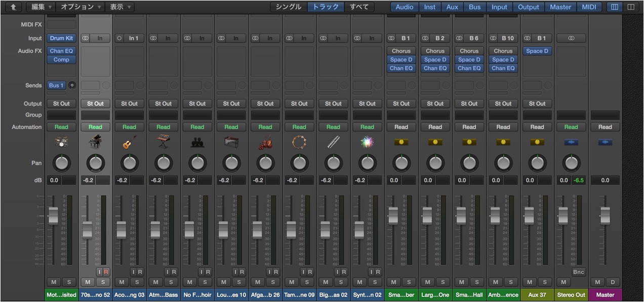The width and height of the screenshot is (644, 302).
Task: Click the up-arrow back icon in the toolbar
Action: click(x=13, y=7)
